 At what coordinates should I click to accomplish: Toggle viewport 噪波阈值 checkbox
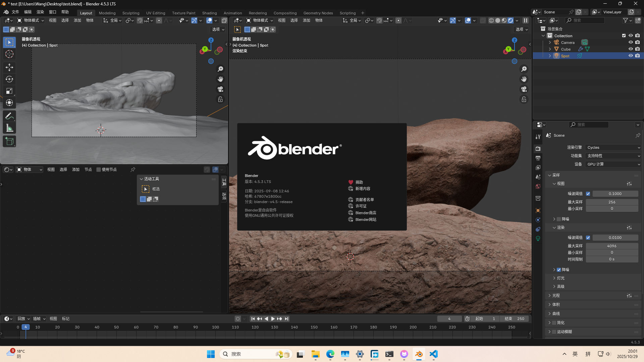click(x=588, y=194)
